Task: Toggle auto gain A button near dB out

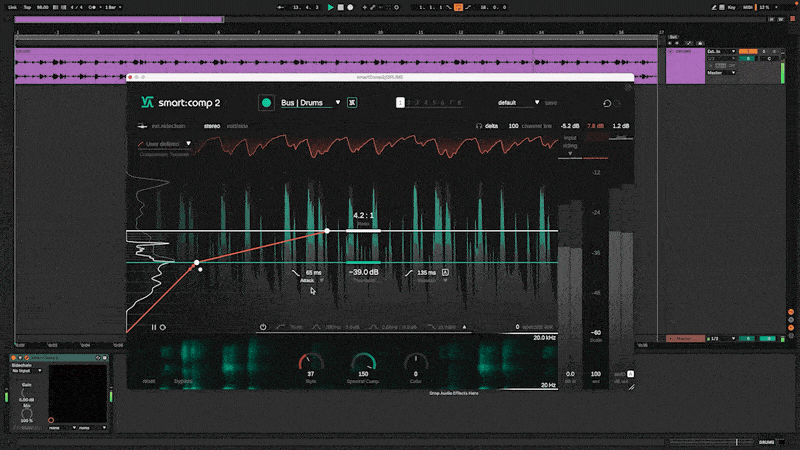Action: coord(631,374)
